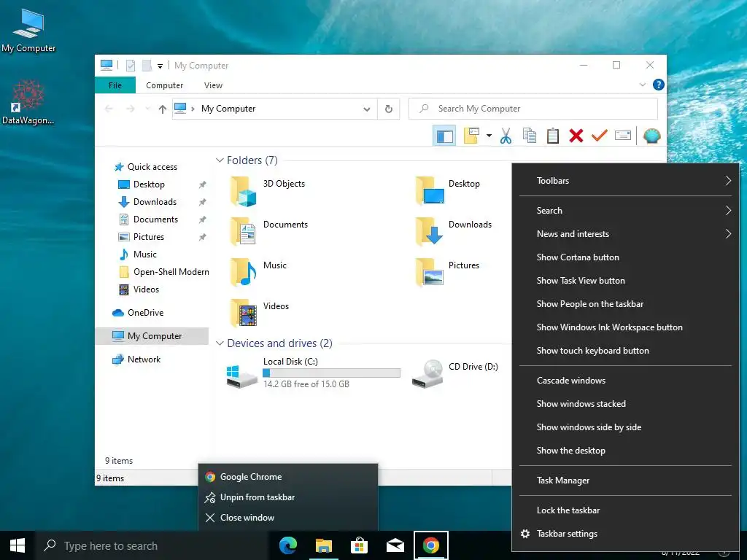
Task: Click the Email/rename envelope toolbar icon
Action: pos(623,136)
